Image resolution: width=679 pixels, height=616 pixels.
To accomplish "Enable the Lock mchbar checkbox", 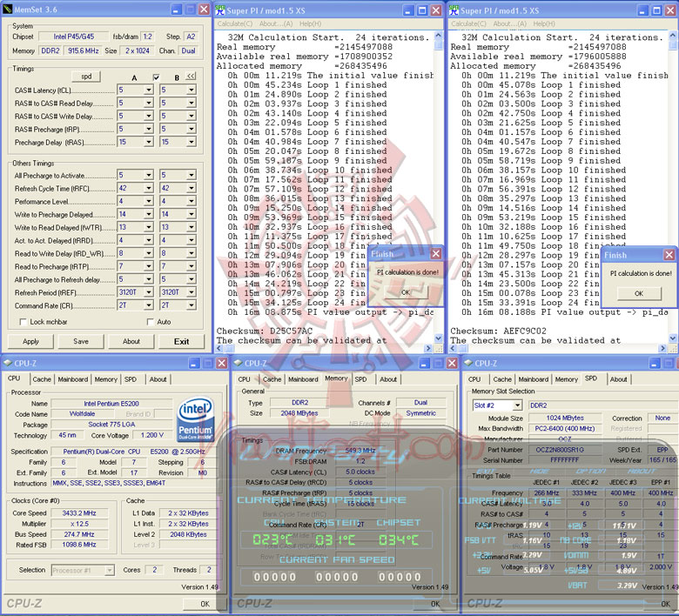I will (23, 322).
